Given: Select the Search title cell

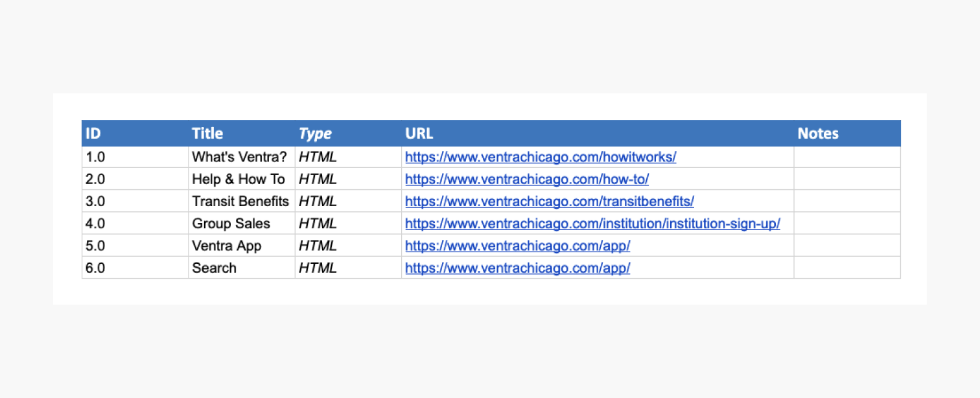Looking at the screenshot, I should [x=242, y=268].
